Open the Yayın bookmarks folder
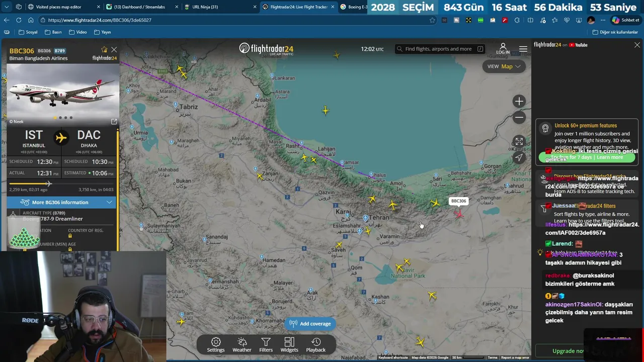644x362 pixels. tap(103, 32)
